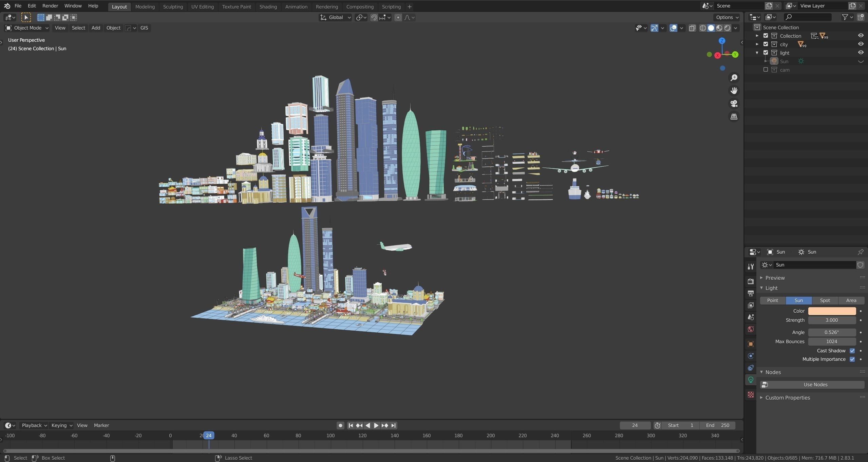
Task: Open the light Color swatch
Action: [x=832, y=311]
